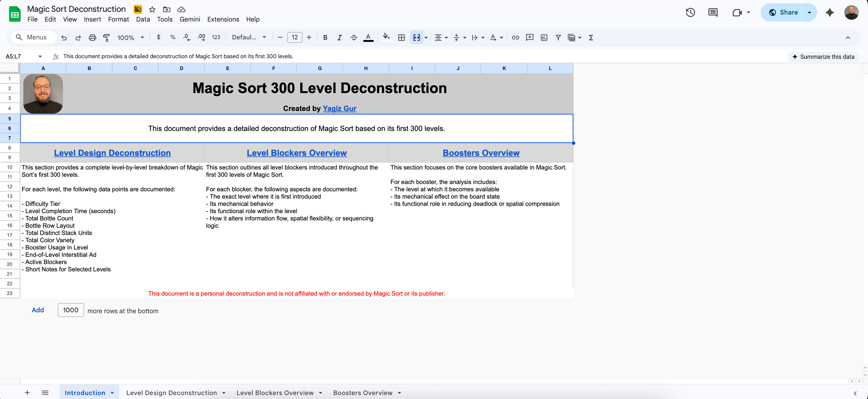Viewport: 868px width, 399px height.
Task: Show all comments icon at top right
Action: 713,12
